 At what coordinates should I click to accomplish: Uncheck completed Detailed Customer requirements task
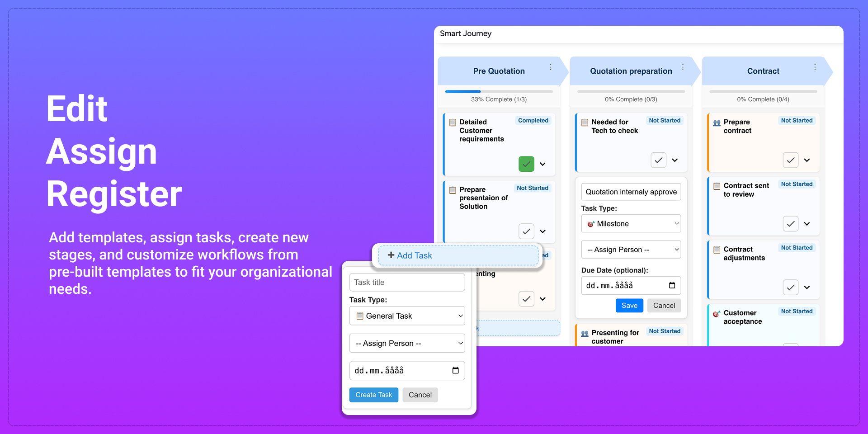pyautogui.click(x=526, y=164)
